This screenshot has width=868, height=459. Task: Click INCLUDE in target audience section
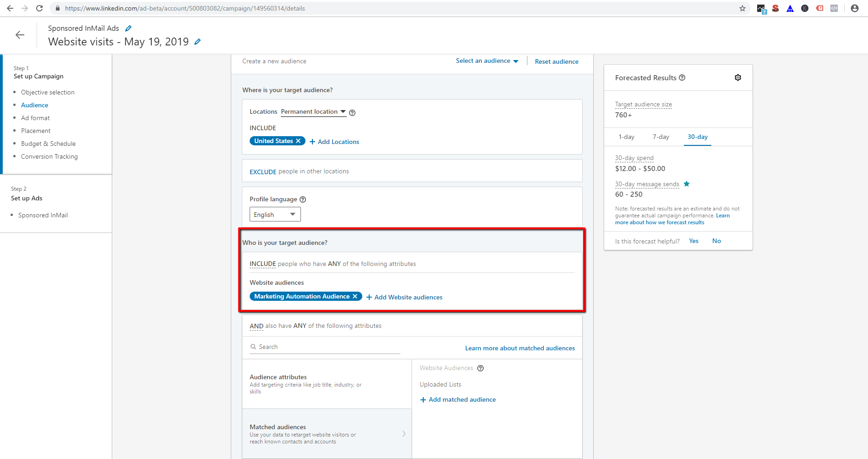click(x=262, y=264)
